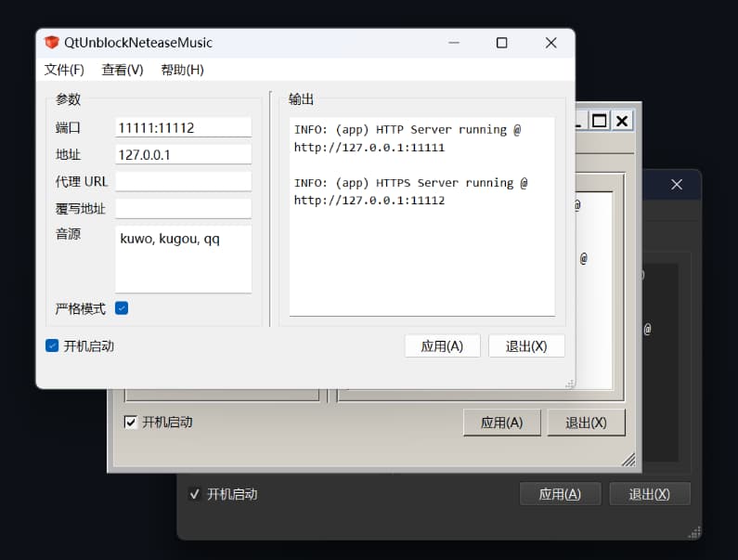Click the 音源 box with kuwo, kugou, qq

pyautogui.click(x=183, y=259)
